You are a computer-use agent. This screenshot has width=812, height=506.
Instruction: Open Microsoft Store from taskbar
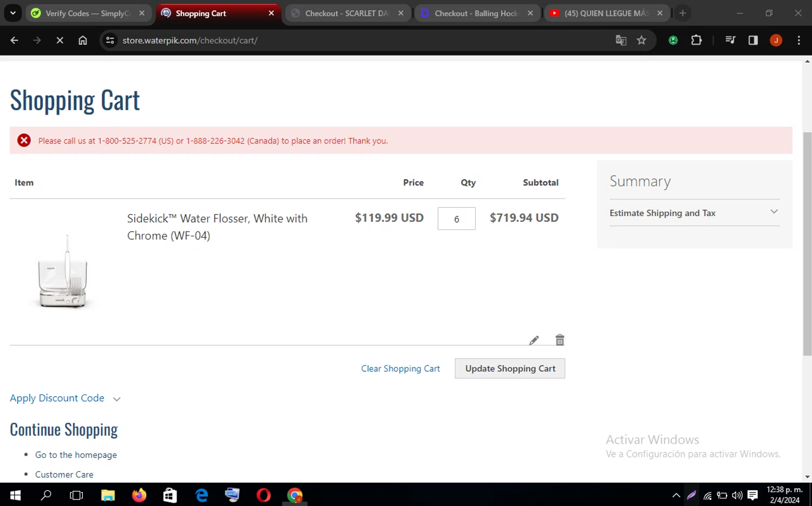pyautogui.click(x=170, y=495)
